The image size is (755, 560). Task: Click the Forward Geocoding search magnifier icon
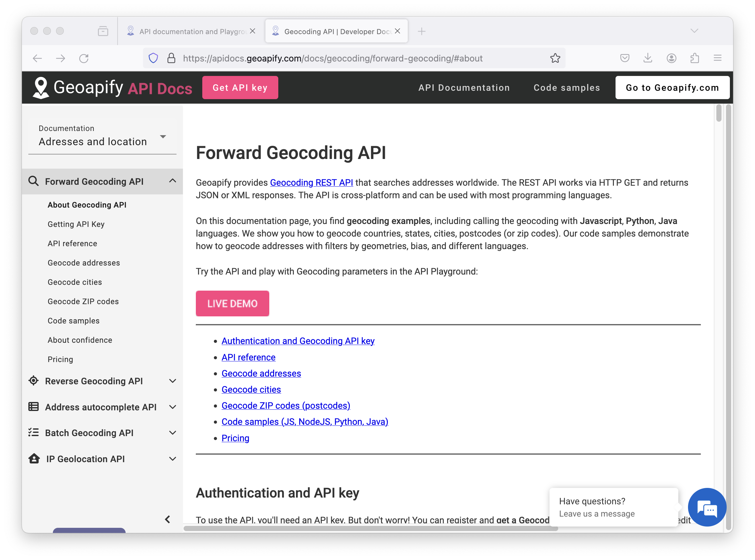[33, 181]
